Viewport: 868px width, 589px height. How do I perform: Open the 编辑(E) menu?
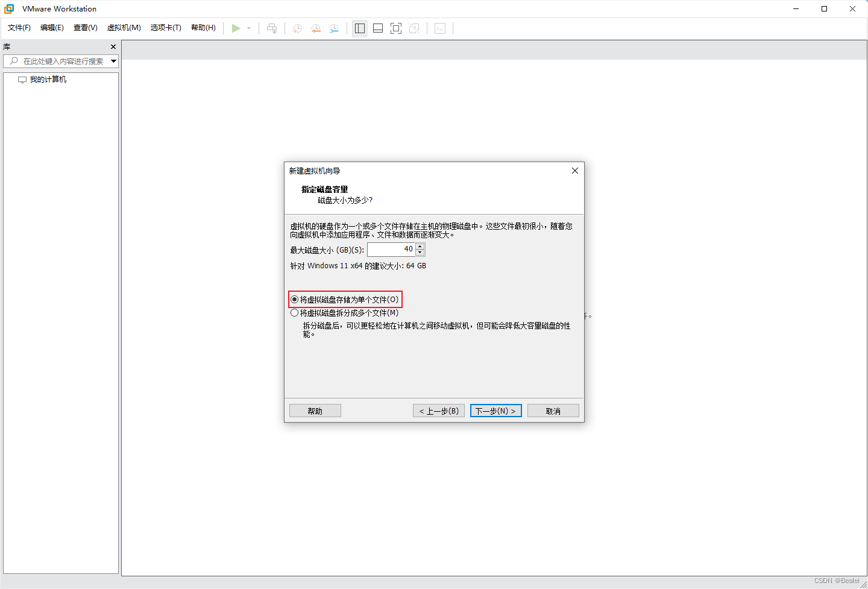(52, 28)
